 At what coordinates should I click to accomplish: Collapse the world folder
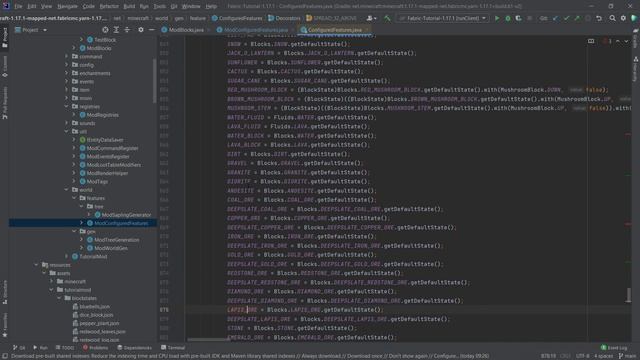tap(67, 190)
